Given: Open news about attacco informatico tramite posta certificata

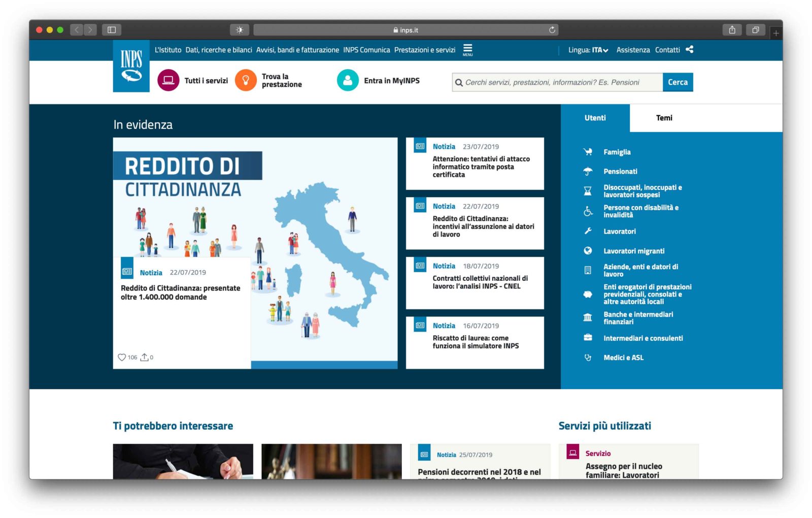Looking at the screenshot, I should tap(481, 167).
